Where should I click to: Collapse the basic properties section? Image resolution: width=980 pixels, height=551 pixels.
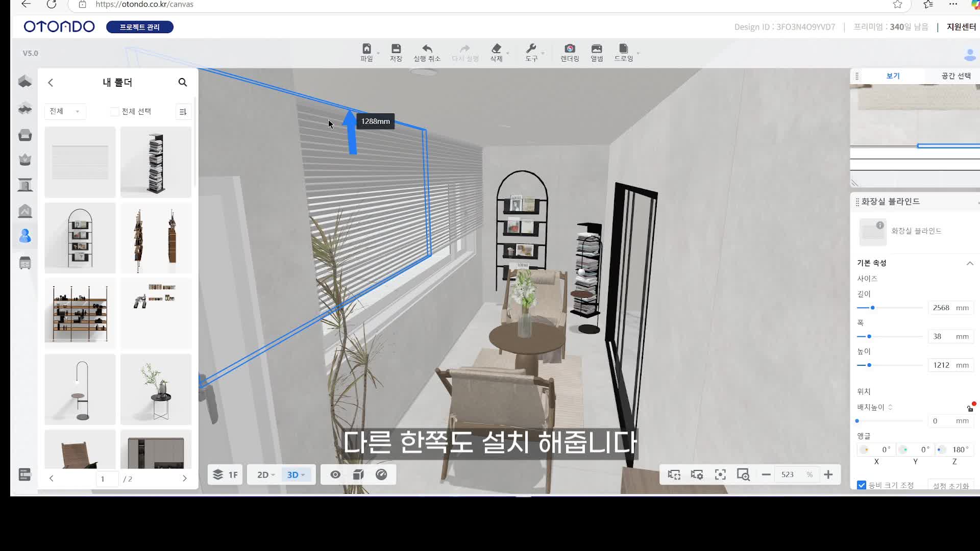pyautogui.click(x=969, y=263)
